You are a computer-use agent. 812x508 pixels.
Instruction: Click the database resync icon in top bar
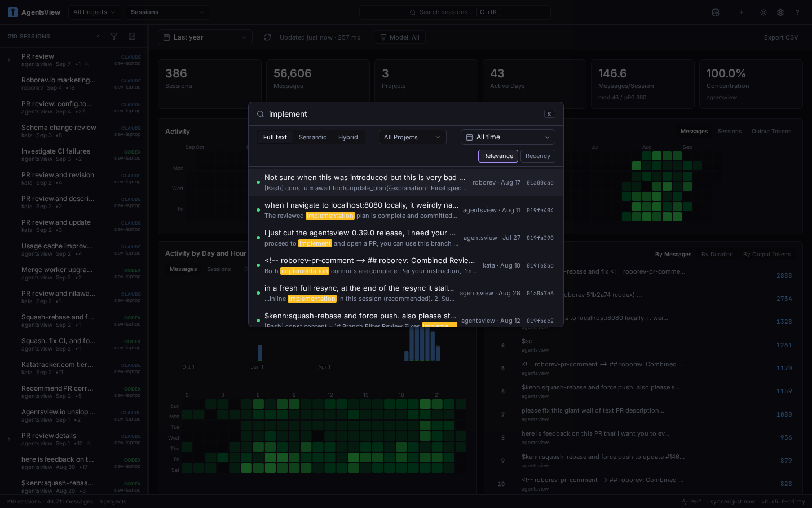[x=716, y=12]
